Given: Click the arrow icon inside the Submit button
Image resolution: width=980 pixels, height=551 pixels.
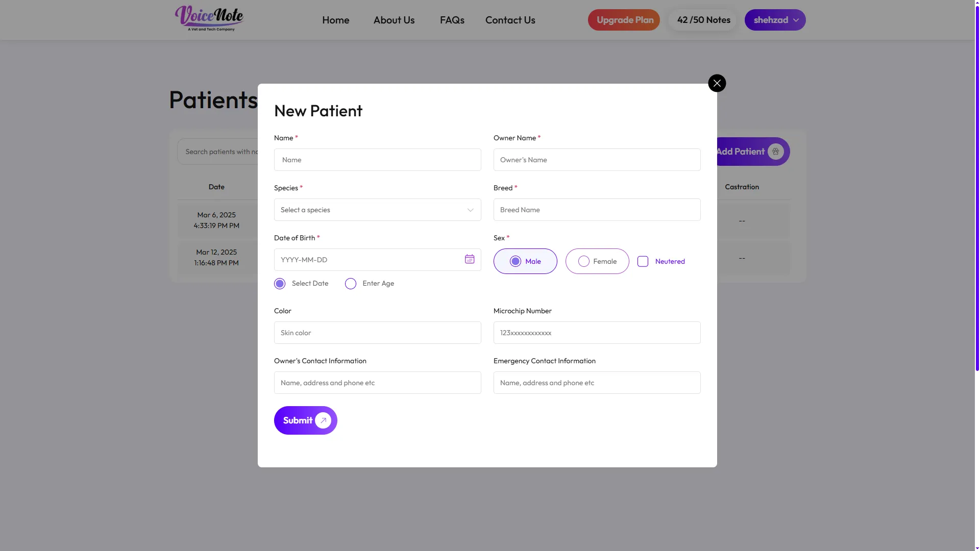Looking at the screenshot, I should [323, 420].
